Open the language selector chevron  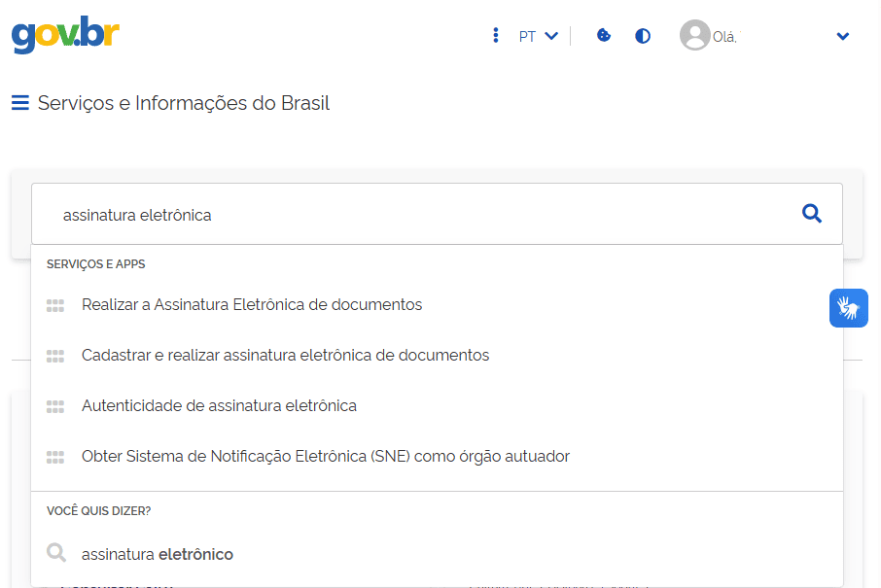click(551, 35)
